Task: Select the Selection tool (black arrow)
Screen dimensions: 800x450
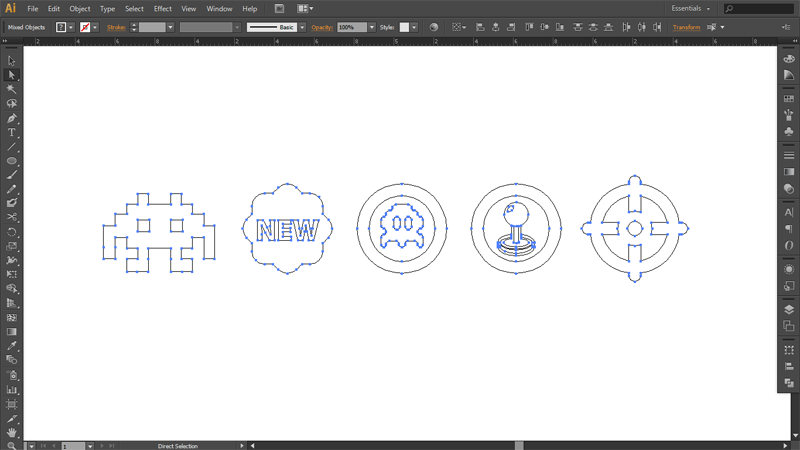Action: coord(12,61)
